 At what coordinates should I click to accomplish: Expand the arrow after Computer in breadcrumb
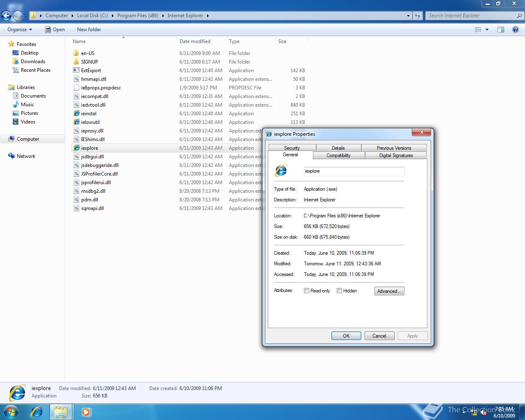click(72, 16)
